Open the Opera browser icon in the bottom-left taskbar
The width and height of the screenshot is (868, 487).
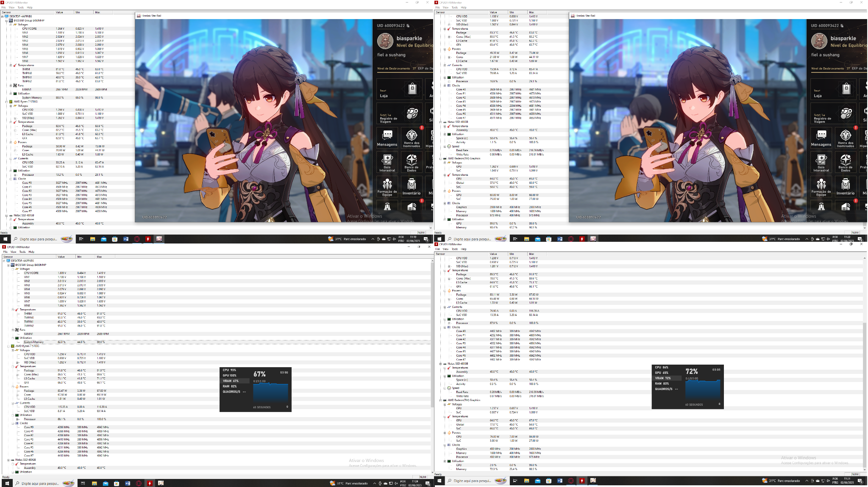pos(139,483)
